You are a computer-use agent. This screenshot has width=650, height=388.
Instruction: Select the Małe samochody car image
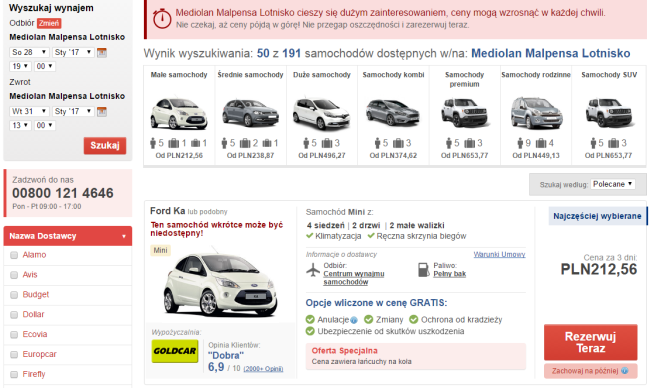[179, 113]
